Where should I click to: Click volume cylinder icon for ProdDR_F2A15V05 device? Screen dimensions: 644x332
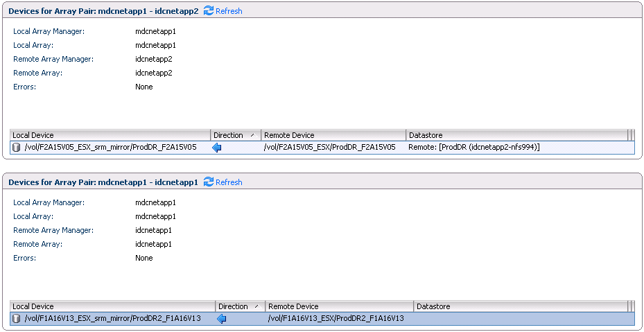coord(17,148)
